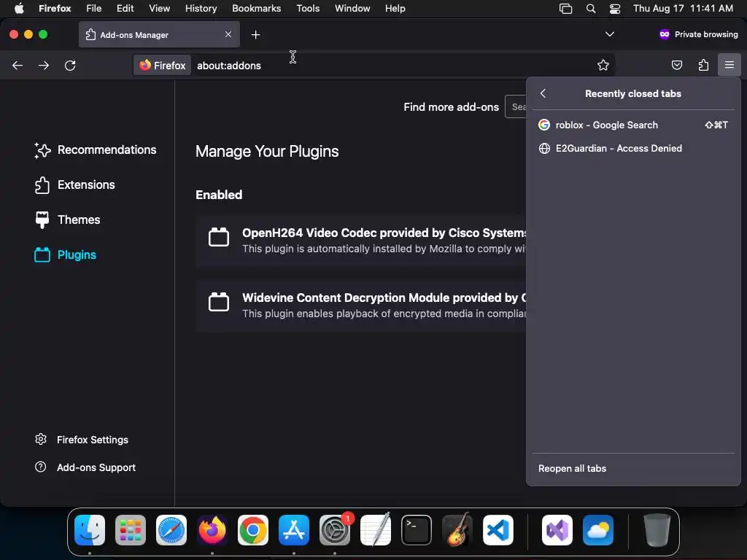Click the Firefox dock icon
The image size is (747, 560).
(212, 530)
